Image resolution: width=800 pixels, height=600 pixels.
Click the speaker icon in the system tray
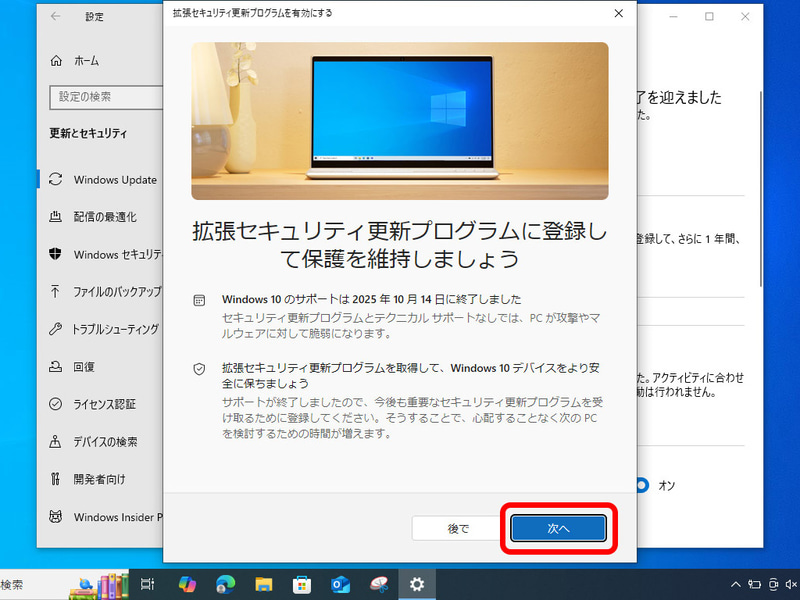pos(789,584)
